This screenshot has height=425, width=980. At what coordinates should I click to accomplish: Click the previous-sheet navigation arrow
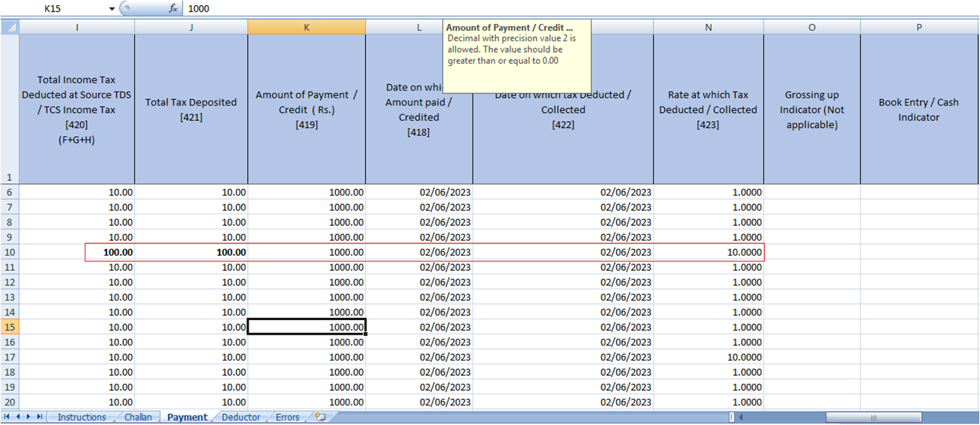coord(17,416)
